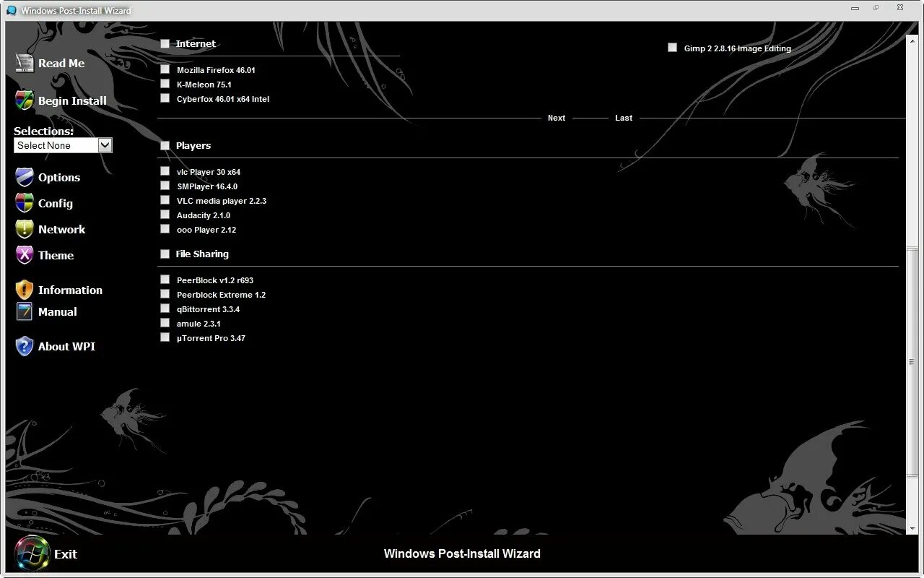Click the scrollbar down arrow

pos(912,529)
